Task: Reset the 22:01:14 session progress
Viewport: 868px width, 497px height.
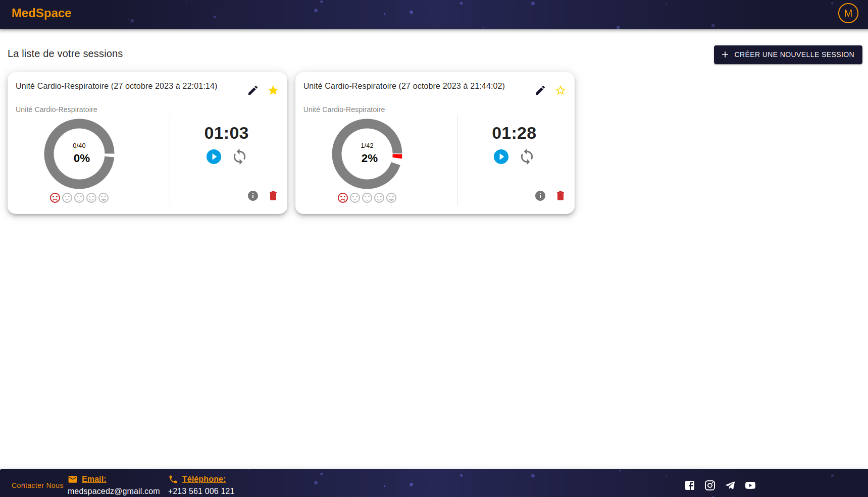Action: click(240, 157)
